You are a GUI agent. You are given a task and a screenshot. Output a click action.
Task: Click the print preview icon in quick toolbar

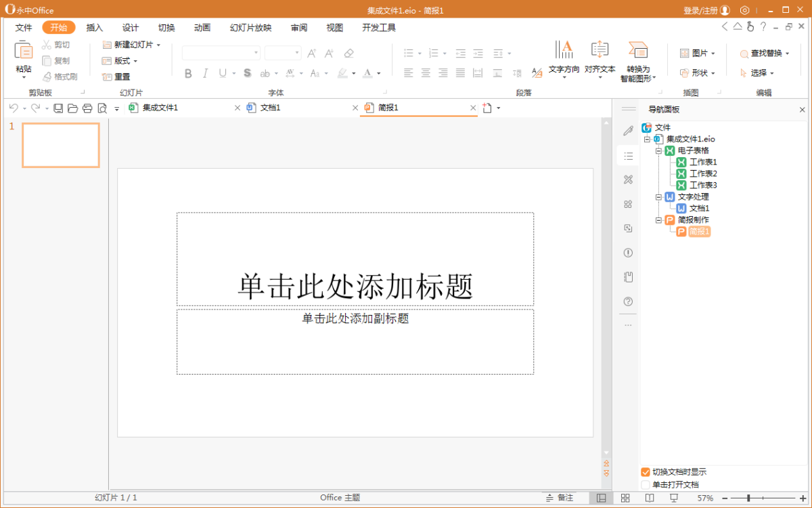[102, 108]
